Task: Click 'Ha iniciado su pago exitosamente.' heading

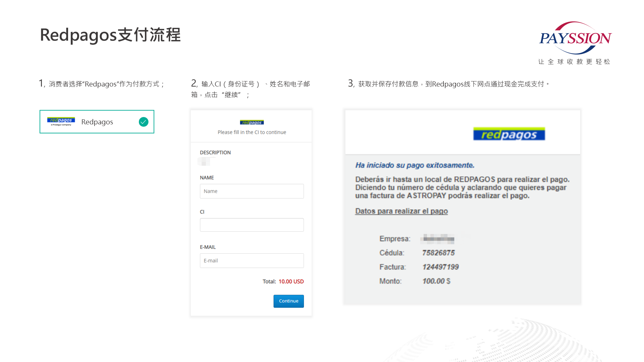Action: [415, 165]
